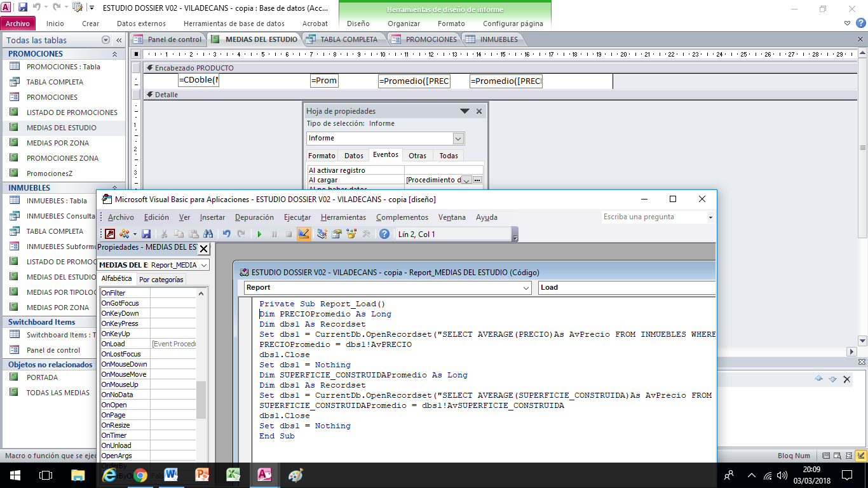Collapse the navigation pane with the double chevron

(119, 40)
